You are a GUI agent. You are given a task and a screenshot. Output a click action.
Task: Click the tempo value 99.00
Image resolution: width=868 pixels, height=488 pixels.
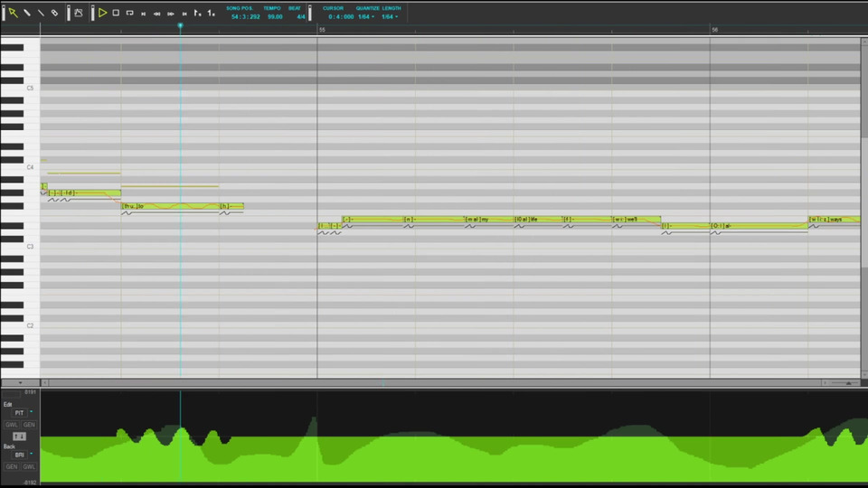(275, 16)
